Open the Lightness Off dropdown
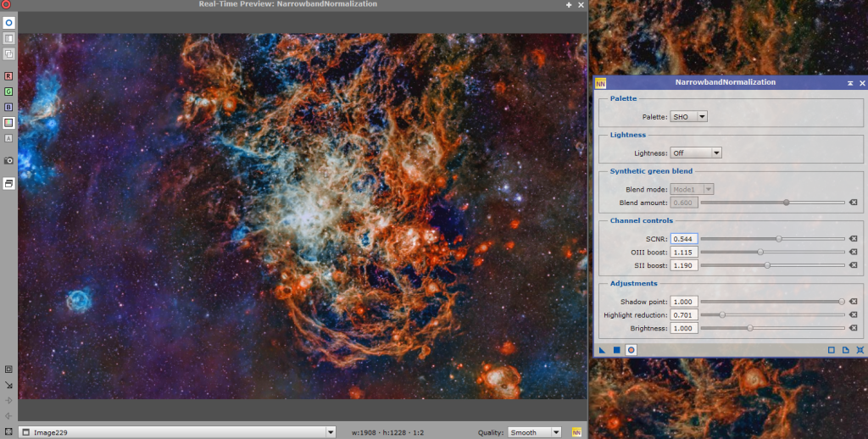Viewport: 868px width, 439px height. (696, 153)
